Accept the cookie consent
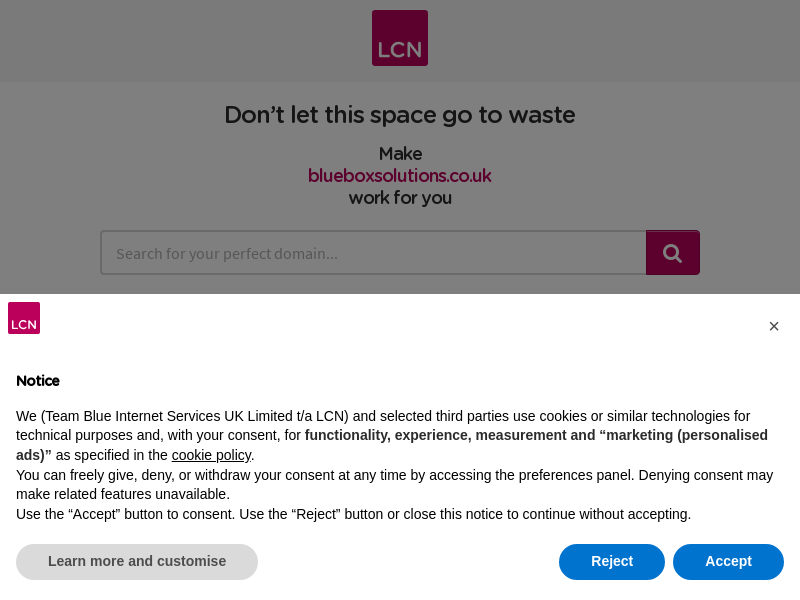 click(728, 562)
